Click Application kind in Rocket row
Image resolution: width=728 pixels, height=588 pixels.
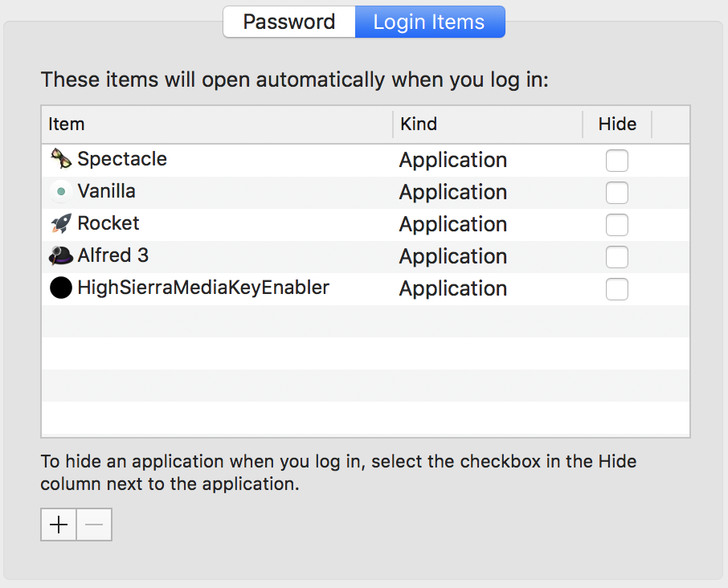click(x=453, y=225)
